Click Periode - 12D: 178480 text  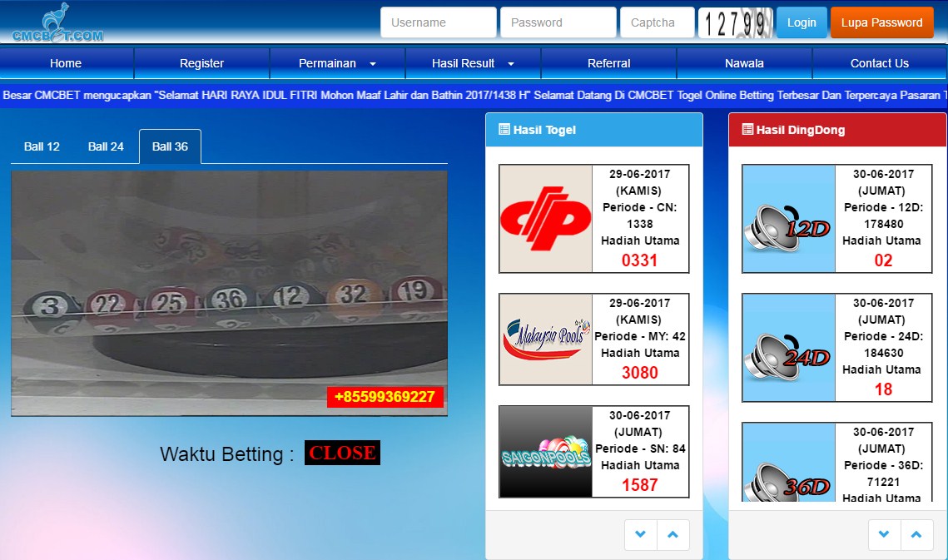click(883, 216)
